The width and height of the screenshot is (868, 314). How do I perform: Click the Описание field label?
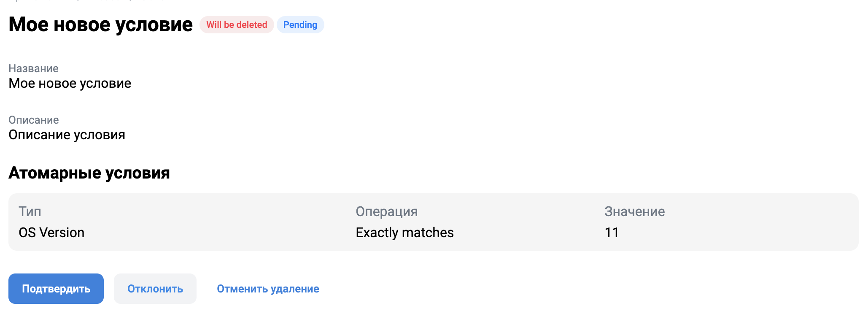34,120
